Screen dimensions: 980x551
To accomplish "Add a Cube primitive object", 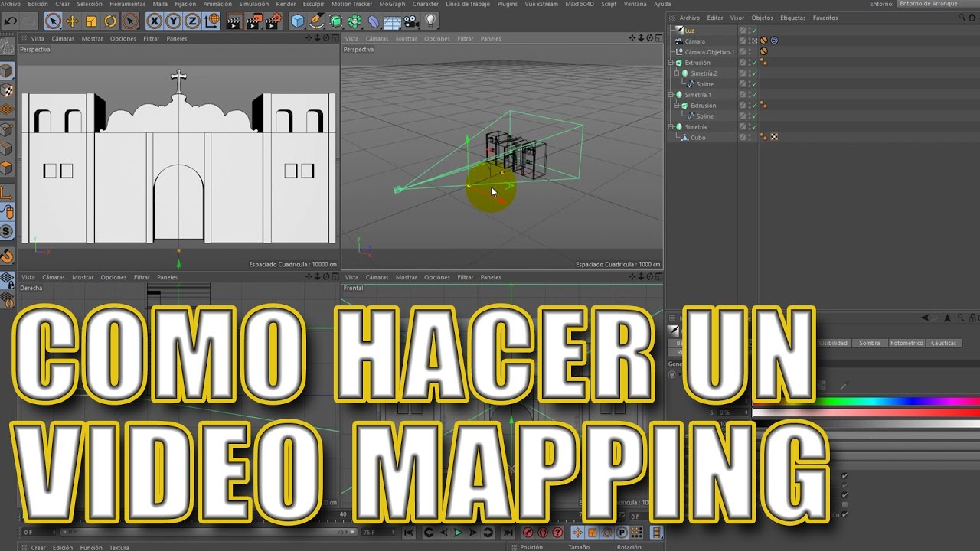I will 297,21.
